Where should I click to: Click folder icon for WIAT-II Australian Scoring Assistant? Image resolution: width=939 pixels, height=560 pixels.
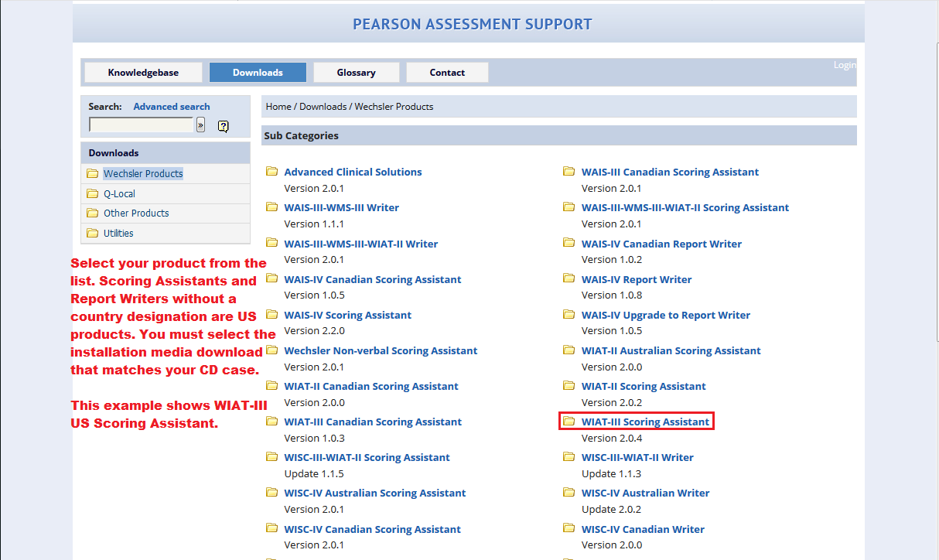[x=569, y=350]
